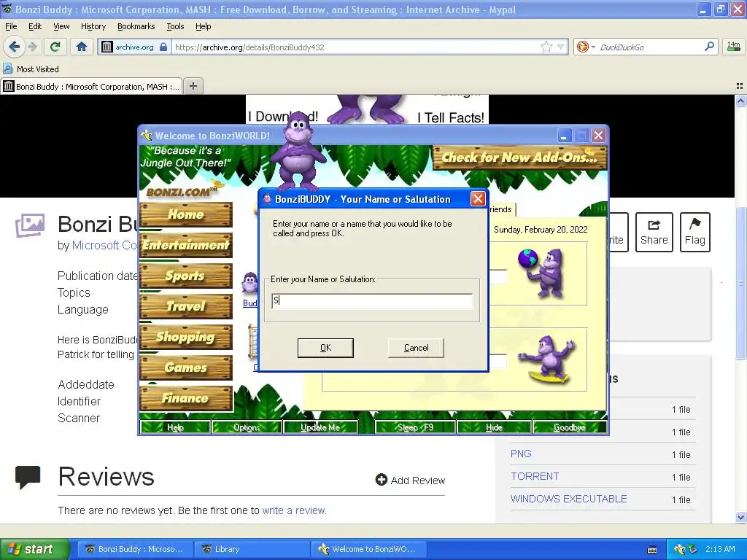Click the search magnifier icon
Viewport: 747px width, 560px height.
pos(709,47)
